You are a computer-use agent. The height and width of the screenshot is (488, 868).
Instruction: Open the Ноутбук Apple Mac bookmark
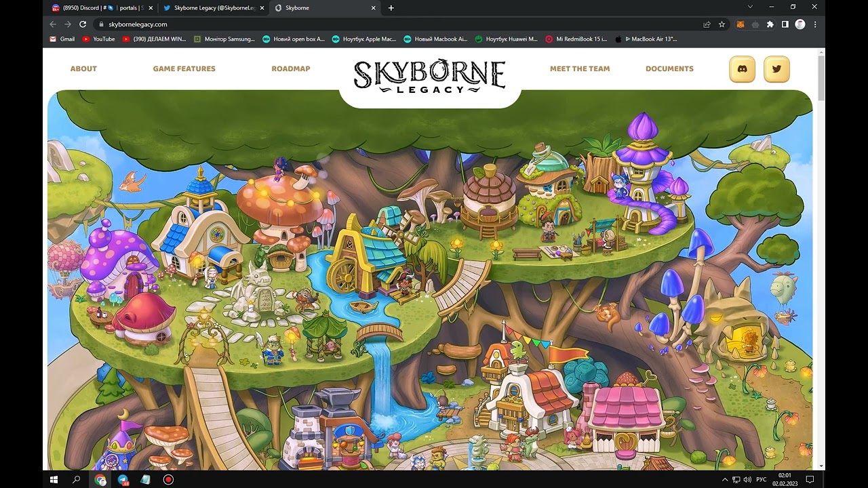point(364,39)
